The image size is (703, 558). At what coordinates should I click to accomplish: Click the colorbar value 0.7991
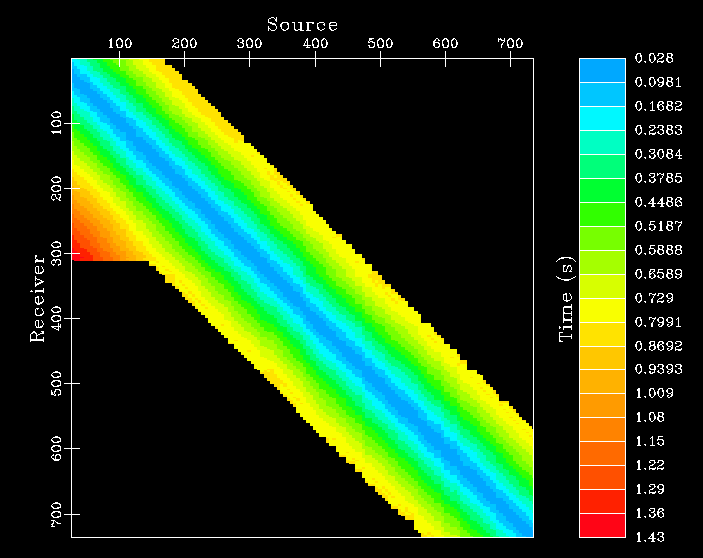point(658,322)
